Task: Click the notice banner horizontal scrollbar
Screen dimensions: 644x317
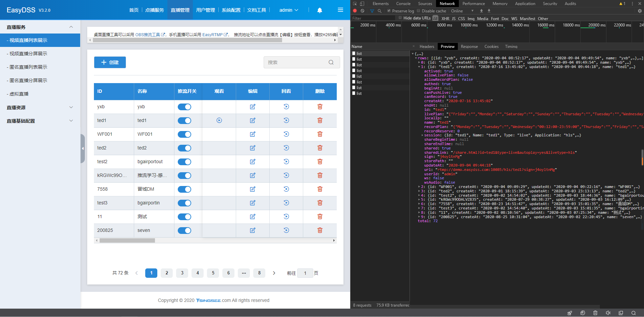Action: point(187,40)
